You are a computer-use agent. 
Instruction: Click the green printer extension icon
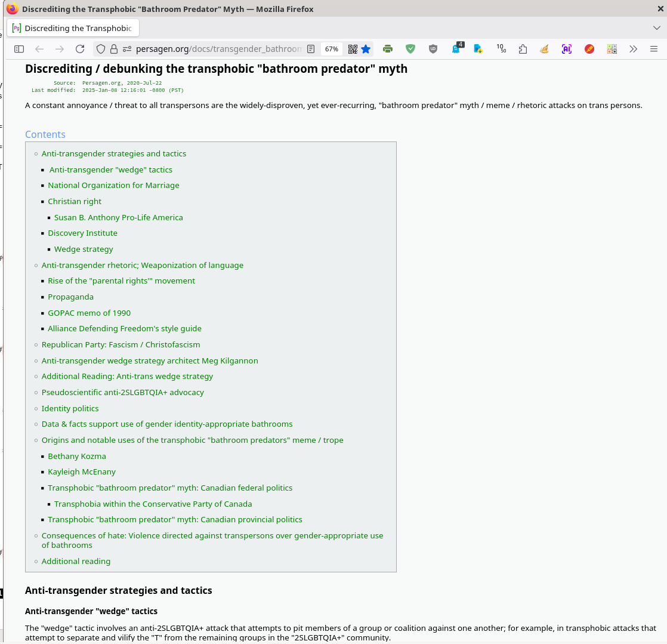[388, 49]
